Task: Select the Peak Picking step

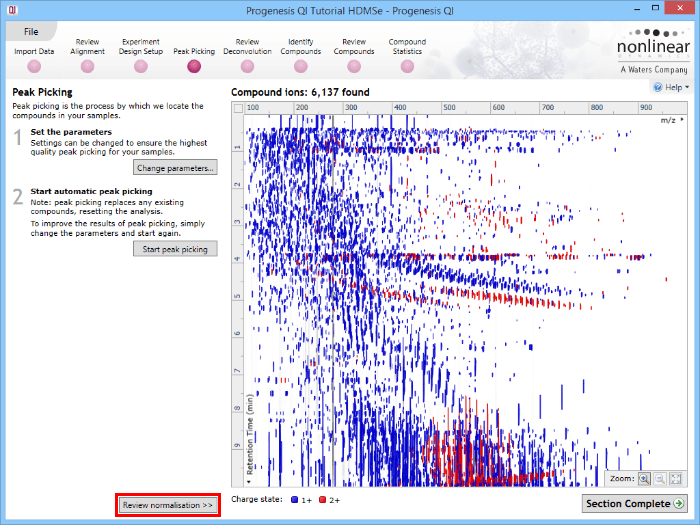Action: tap(194, 59)
